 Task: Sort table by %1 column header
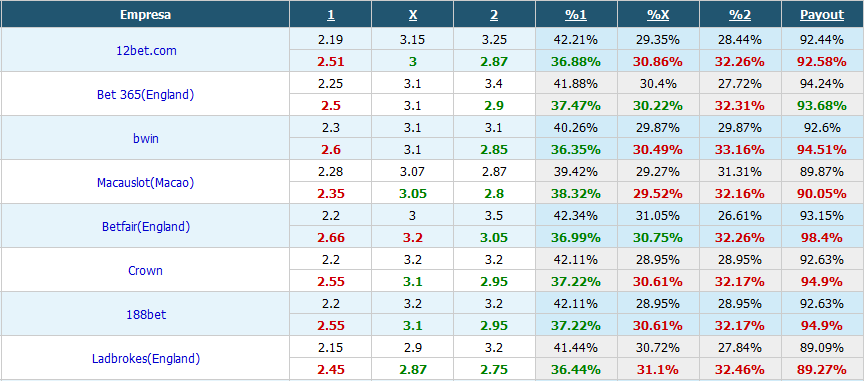tap(575, 15)
